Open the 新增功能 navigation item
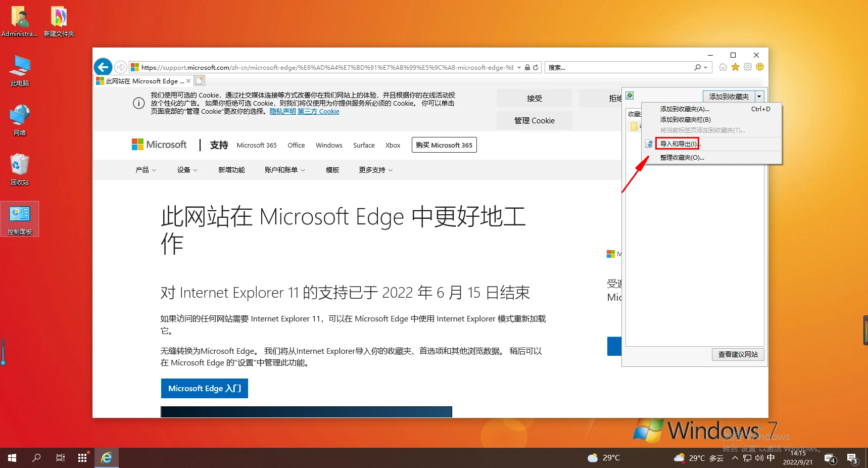This screenshot has height=468, width=868. tap(231, 170)
